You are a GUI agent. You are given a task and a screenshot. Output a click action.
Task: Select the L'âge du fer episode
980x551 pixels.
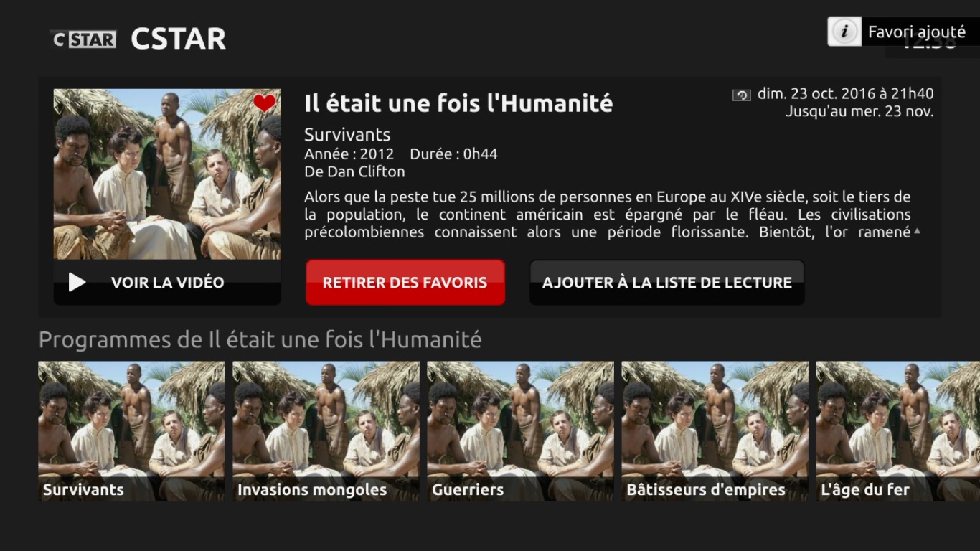898,431
